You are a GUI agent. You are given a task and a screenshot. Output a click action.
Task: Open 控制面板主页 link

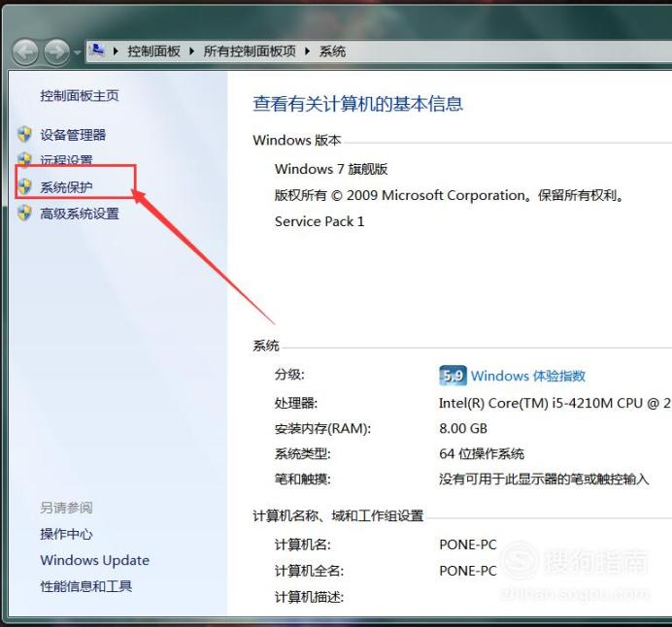tap(80, 95)
